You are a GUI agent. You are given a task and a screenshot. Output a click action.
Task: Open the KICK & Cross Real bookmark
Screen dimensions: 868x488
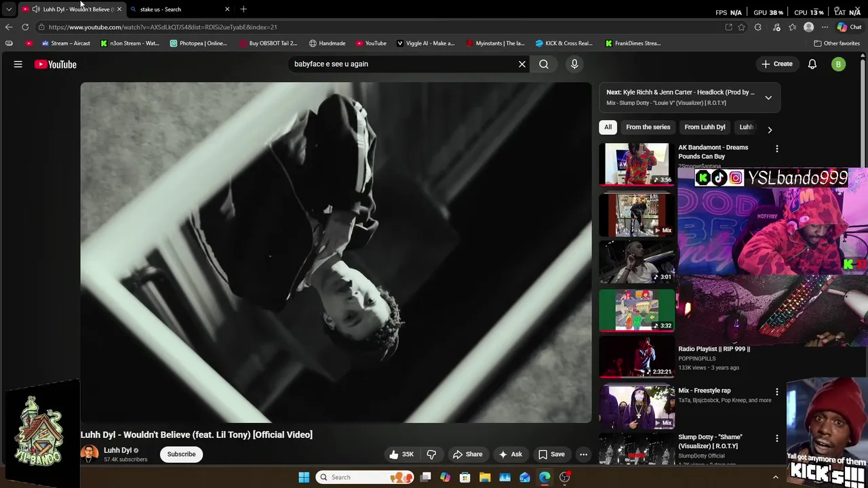click(x=564, y=43)
